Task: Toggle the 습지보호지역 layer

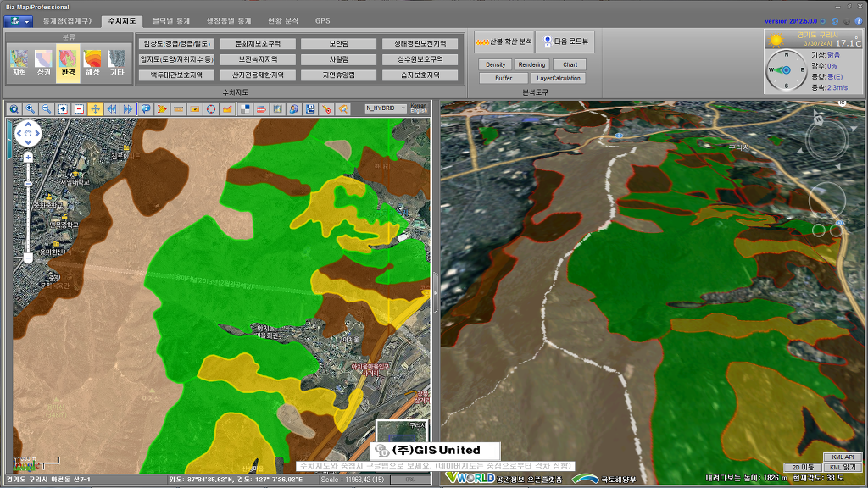Action: 420,75
